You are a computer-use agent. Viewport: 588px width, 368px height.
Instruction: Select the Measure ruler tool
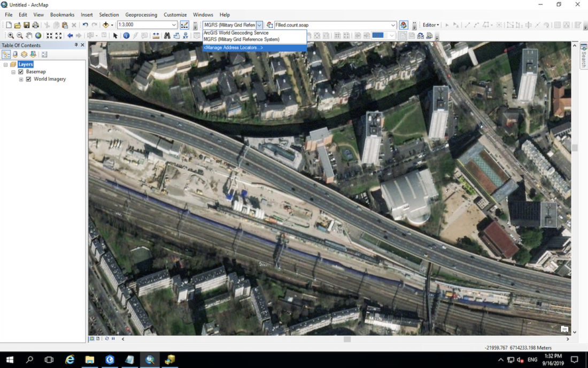point(156,36)
